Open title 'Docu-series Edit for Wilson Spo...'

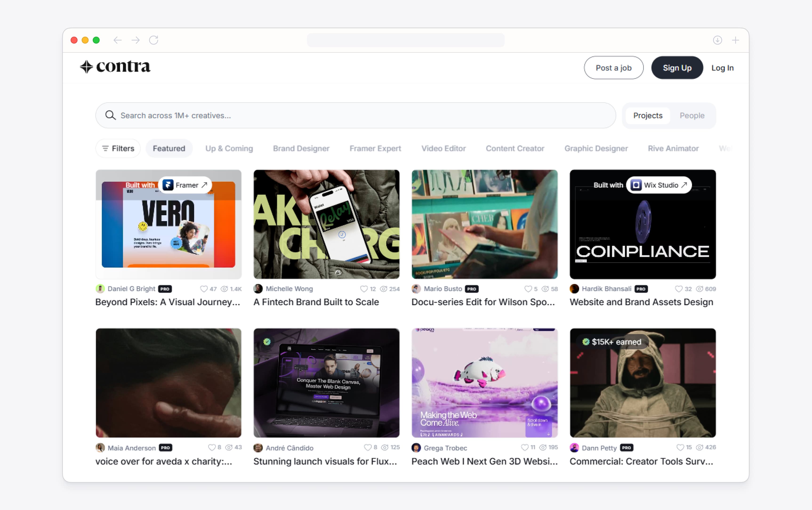[x=483, y=302]
